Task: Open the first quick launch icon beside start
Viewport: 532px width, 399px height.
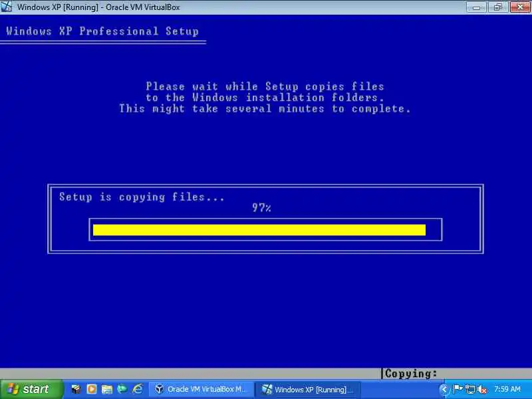Action: tap(76, 389)
